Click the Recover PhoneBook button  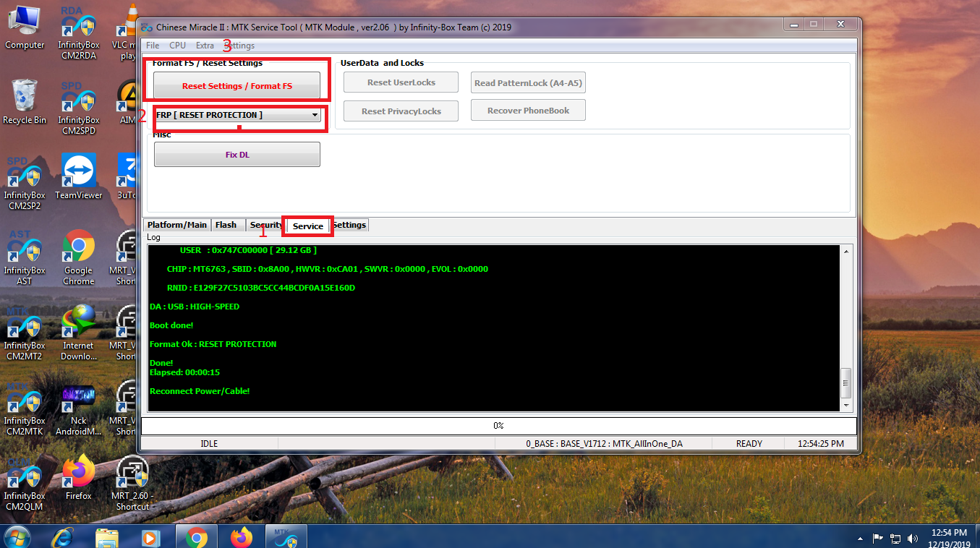click(528, 111)
